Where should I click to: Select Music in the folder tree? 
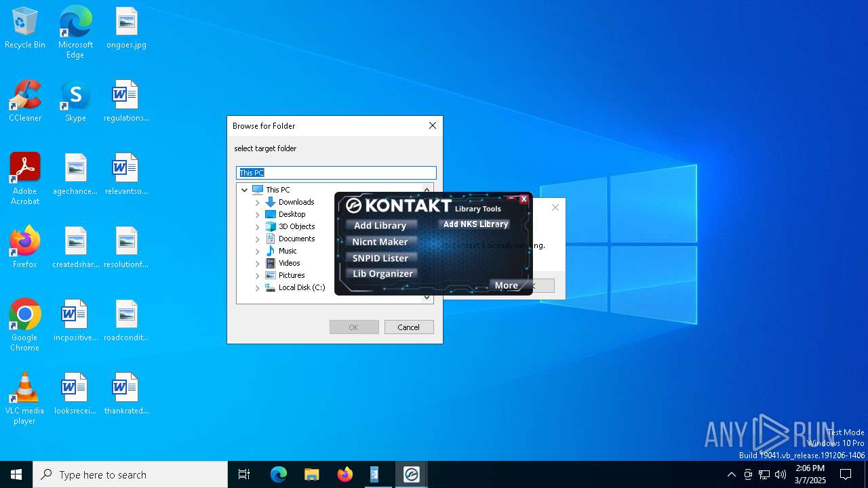pos(288,251)
